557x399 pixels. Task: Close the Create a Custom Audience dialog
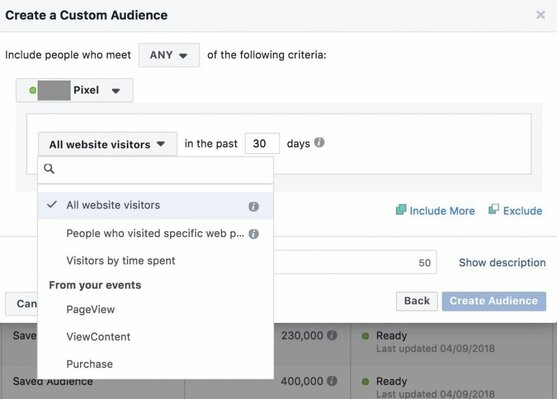540,15
